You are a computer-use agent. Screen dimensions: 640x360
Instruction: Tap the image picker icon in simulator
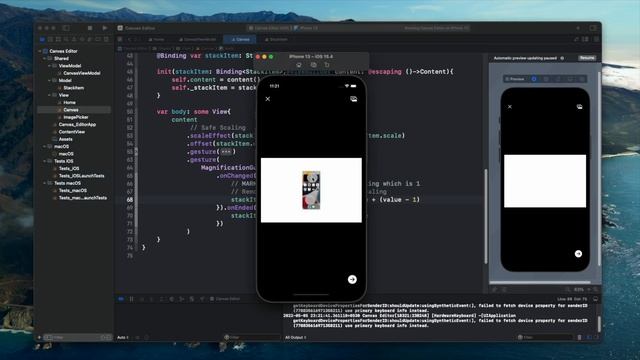(x=353, y=99)
